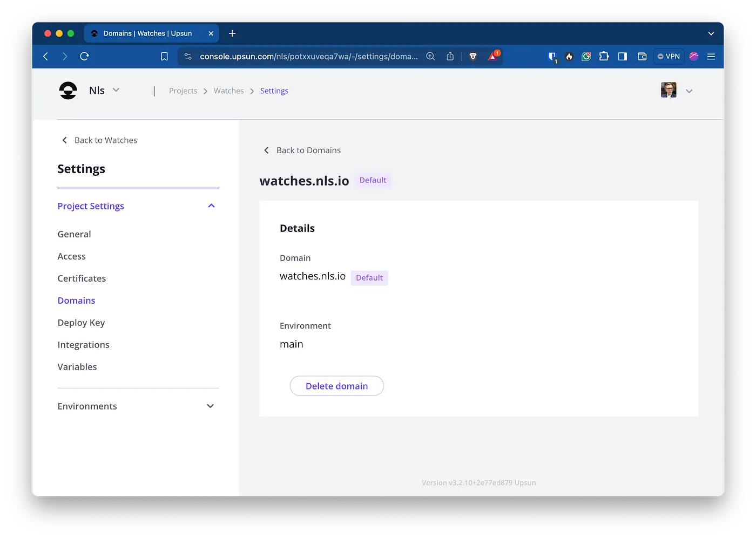
Task: Open the Brave Shields lion icon
Action: click(x=473, y=56)
